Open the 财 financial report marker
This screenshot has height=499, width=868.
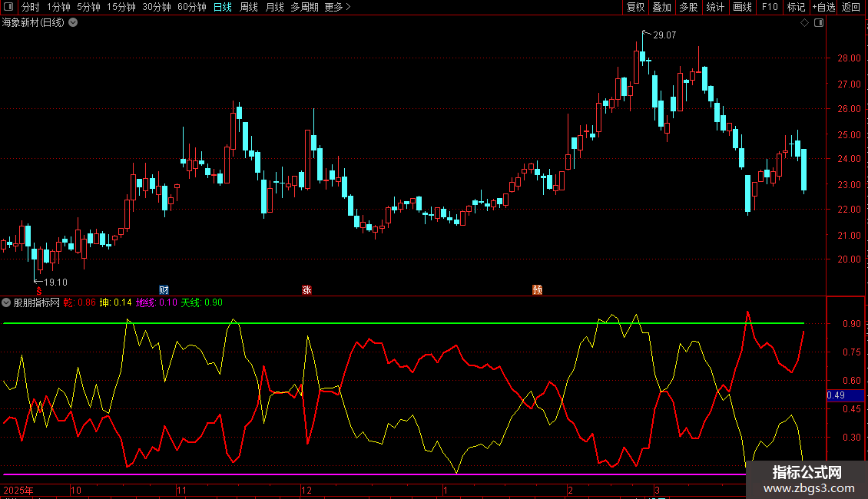click(x=164, y=290)
